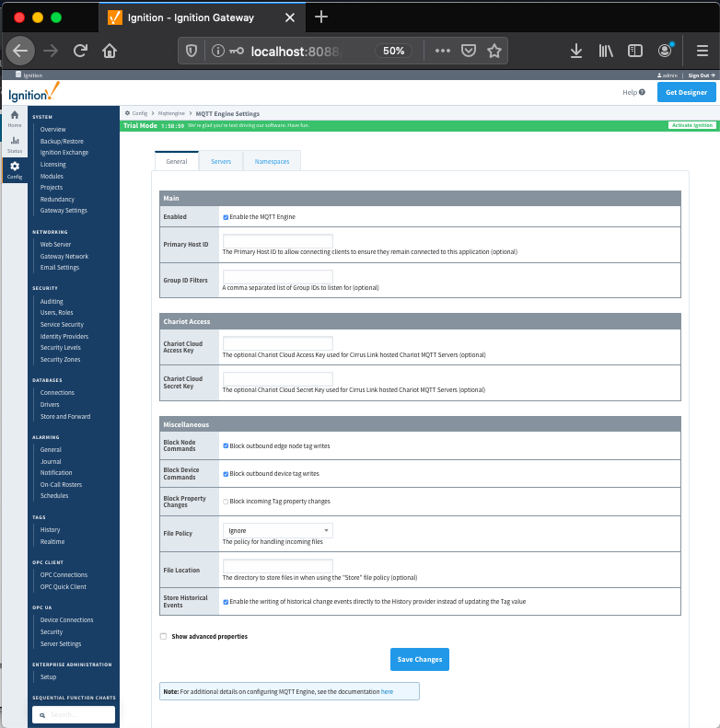This screenshot has width=720, height=728.
Task: Open Alarming Journal in sidebar
Action: (51, 461)
